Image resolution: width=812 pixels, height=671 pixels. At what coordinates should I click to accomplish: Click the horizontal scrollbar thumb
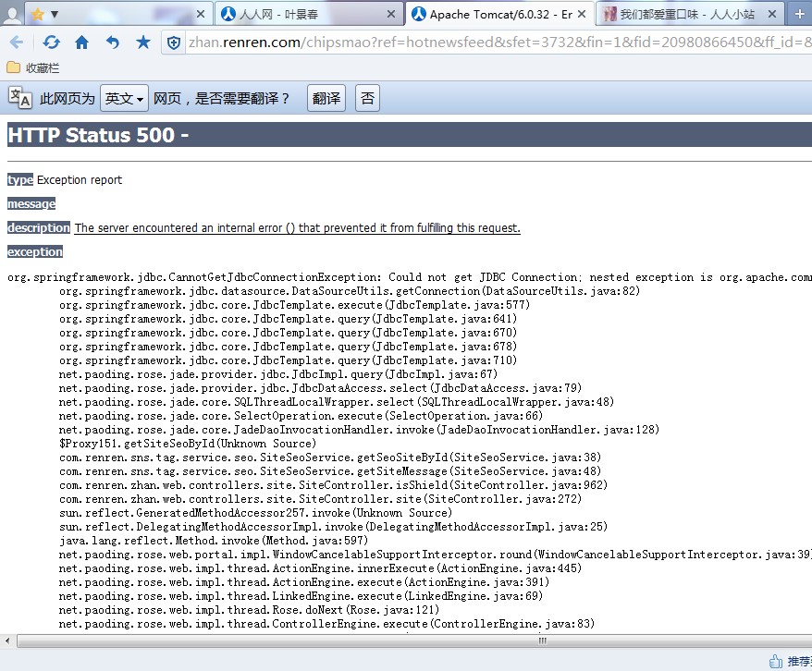pyautogui.click(x=414, y=641)
